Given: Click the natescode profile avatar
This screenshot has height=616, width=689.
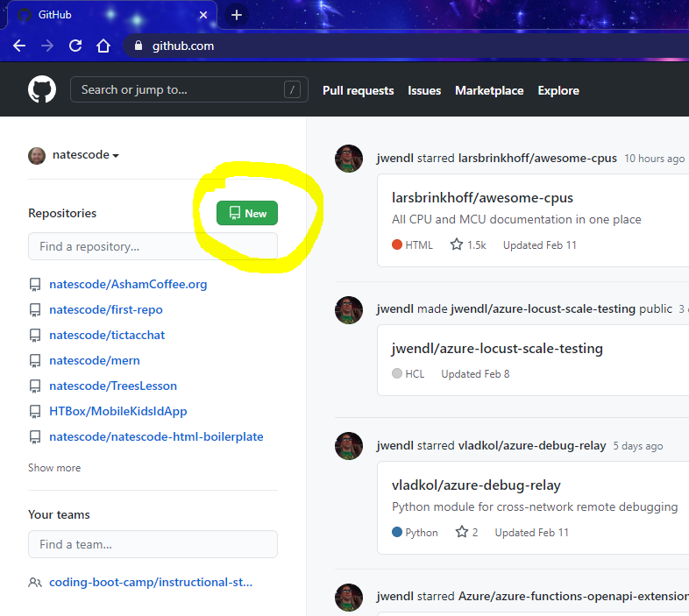Looking at the screenshot, I should point(37,156).
